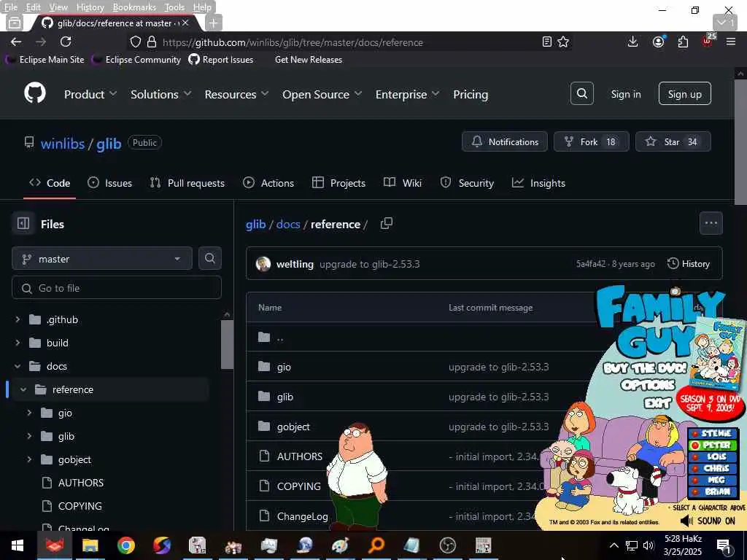
Task: Show hidden tray icons chevron
Action: pyautogui.click(x=614, y=545)
